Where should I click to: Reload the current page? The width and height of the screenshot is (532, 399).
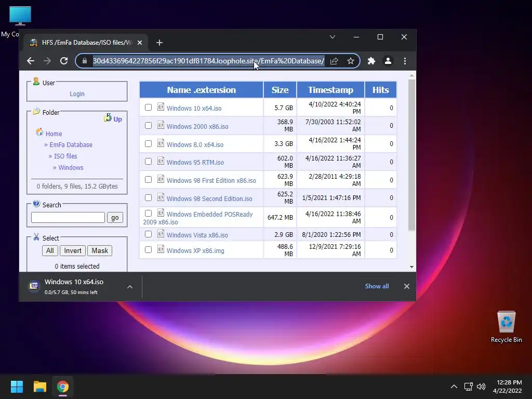(64, 61)
